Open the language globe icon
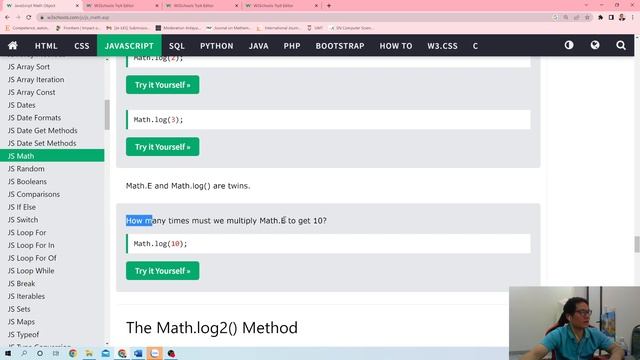Viewport: 640px width, 360px height. tap(595, 45)
